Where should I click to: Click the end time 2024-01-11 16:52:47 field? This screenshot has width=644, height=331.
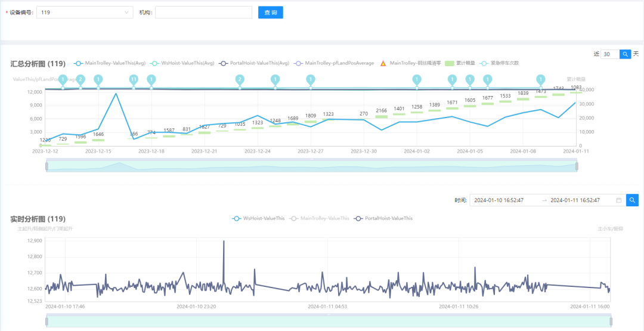pos(575,200)
